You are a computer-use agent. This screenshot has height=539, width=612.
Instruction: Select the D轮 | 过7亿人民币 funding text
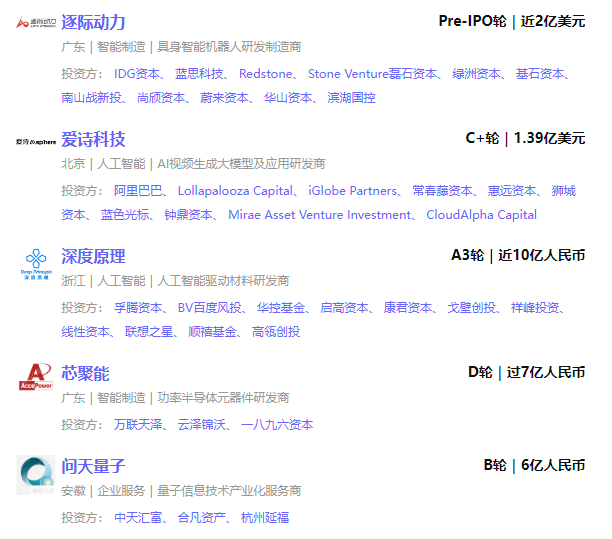point(527,373)
